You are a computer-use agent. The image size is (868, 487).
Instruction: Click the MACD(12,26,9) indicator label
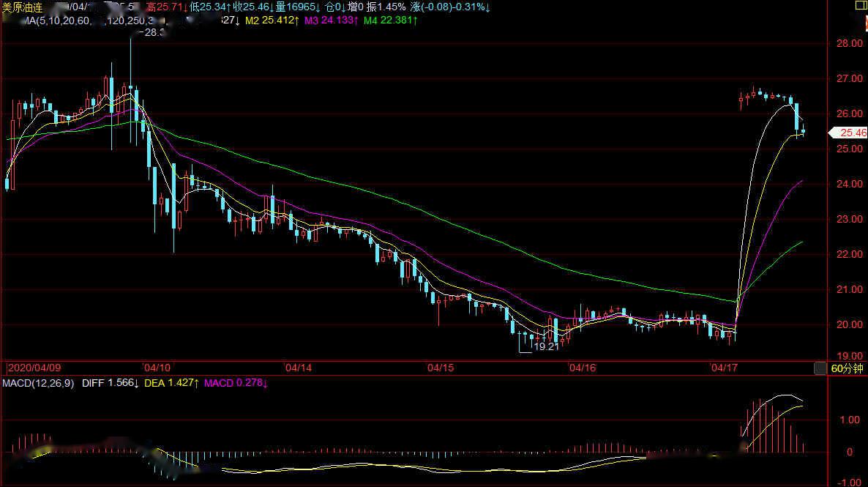38,383
